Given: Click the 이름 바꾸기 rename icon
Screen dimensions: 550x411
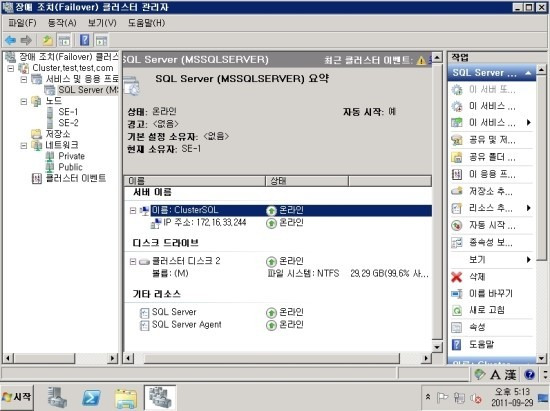Looking at the screenshot, I should coord(457,294).
